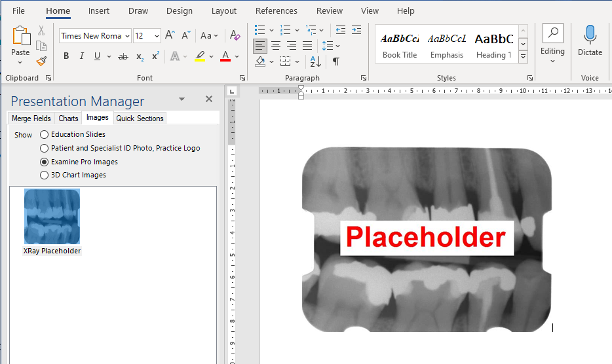Open the Editing find menu button
Image resolution: width=612 pixels, height=364 pixels.
coord(552,43)
